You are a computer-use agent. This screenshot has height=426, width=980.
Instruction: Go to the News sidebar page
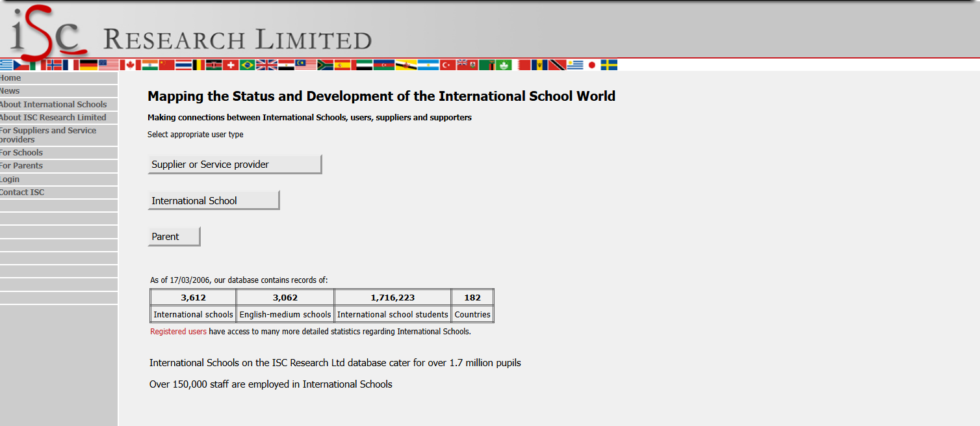(10, 91)
